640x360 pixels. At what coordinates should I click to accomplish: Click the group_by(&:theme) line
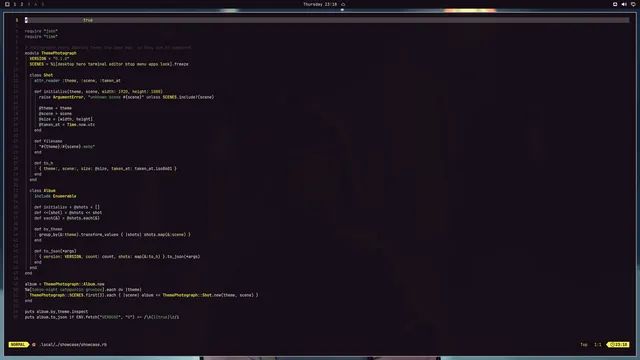115,235
